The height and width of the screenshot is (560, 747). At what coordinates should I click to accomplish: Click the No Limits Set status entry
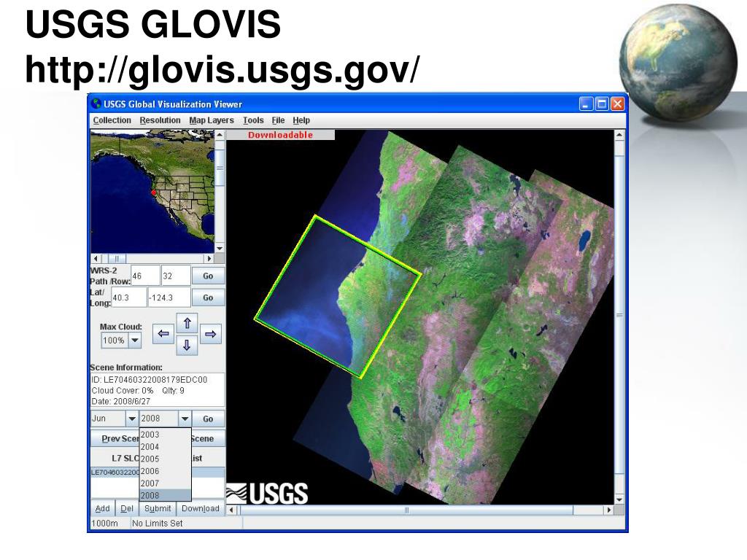[158, 524]
